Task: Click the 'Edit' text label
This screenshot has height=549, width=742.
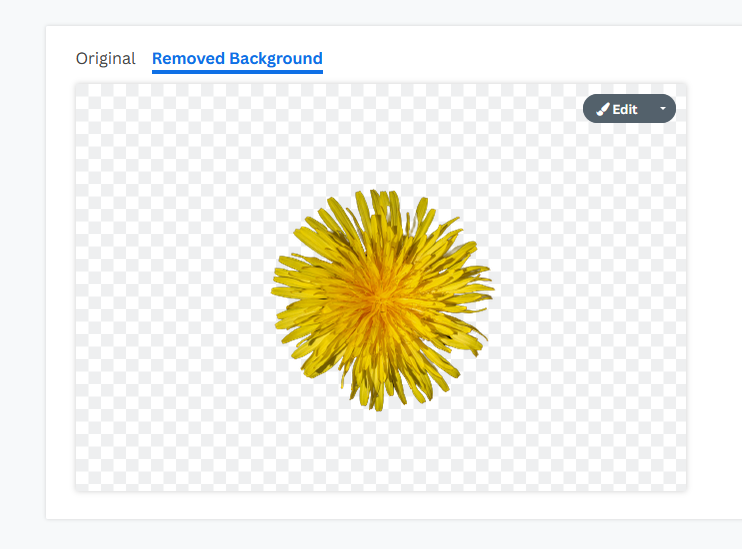Action: pyautogui.click(x=625, y=109)
